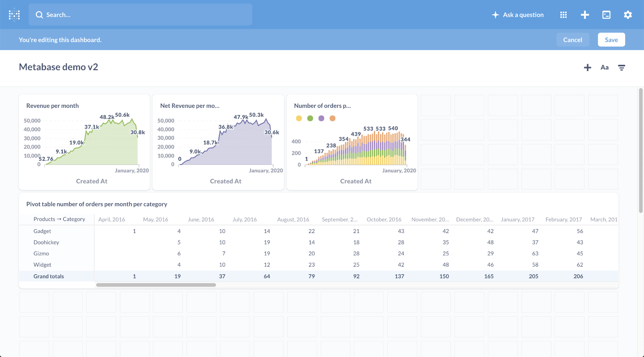The width and height of the screenshot is (644, 357).
Task: Focus the Search input field
Action: pyautogui.click(x=140, y=15)
